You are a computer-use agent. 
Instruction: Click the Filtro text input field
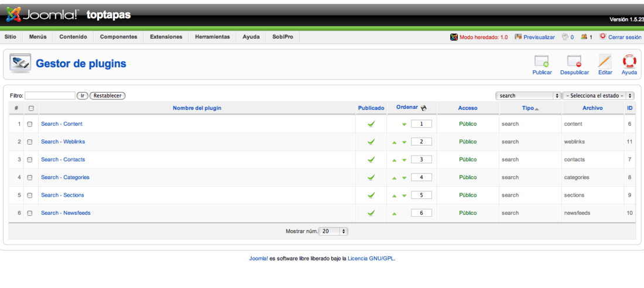(50, 95)
